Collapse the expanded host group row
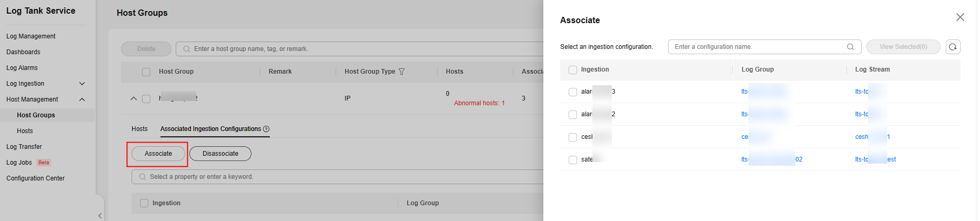 click(134, 98)
